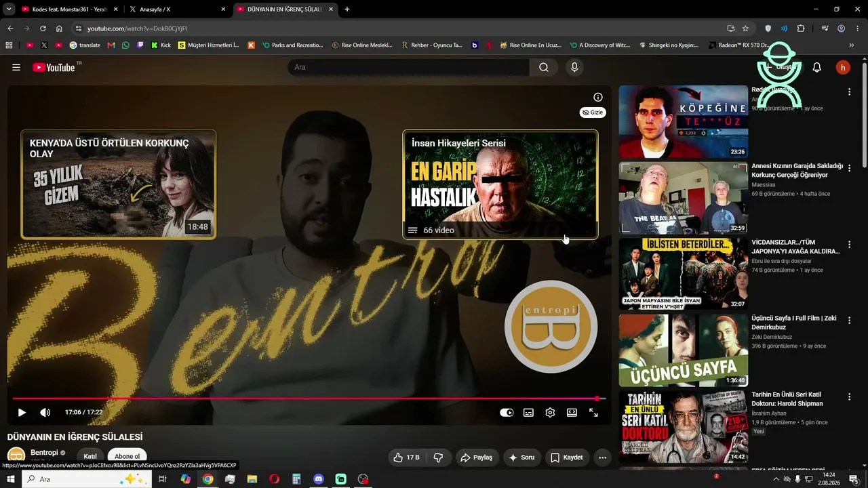Open the Soru ask button
The width and height of the screenshot is (868, 488).
(522, 457)
